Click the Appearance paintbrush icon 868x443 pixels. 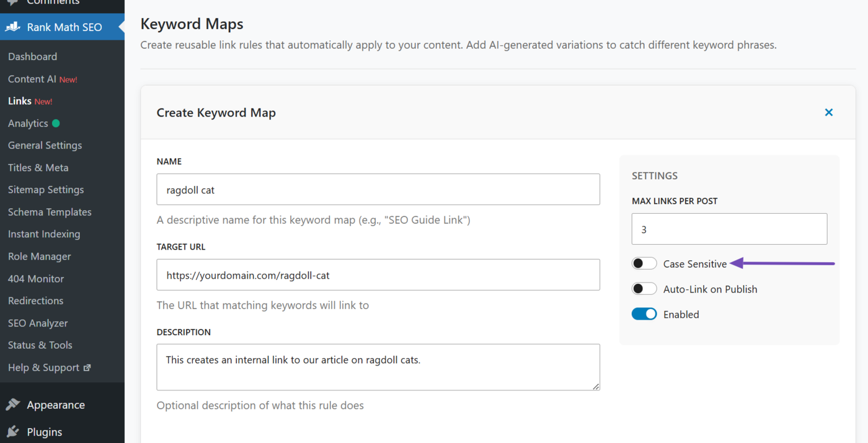[14, 405]
